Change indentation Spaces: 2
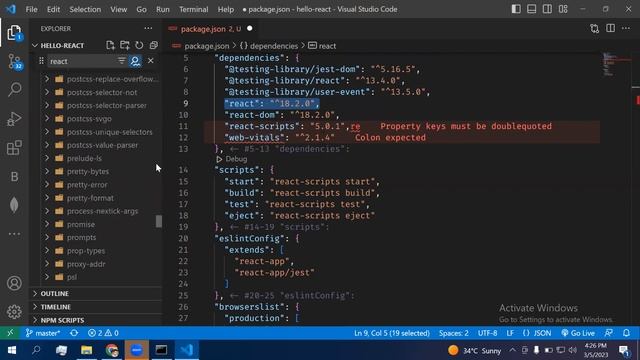The width and height of the screenshot is (640, 360). pyautogui.click(x=453, y=333)
